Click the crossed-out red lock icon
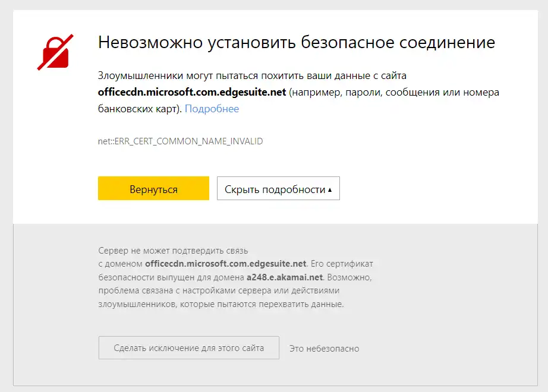Screen dimensions: 548x392 coord(55,52)
